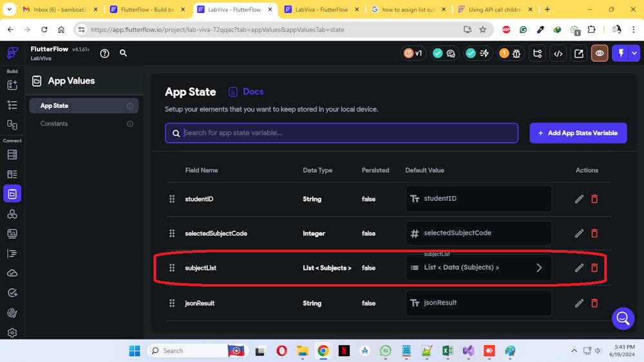This screenshot has height=362, width=644.
Task: Click the Add App State Variable button
Action: 578,133
